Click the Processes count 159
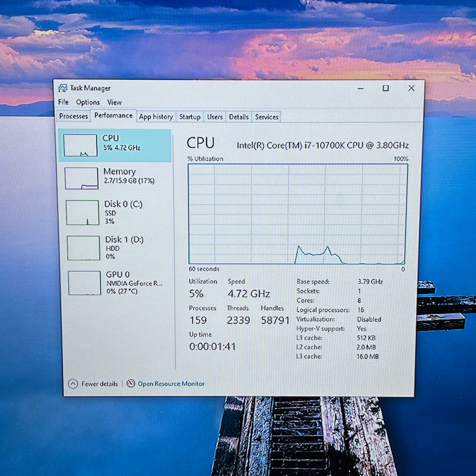 pyautogui.click(x=198, y=321)
